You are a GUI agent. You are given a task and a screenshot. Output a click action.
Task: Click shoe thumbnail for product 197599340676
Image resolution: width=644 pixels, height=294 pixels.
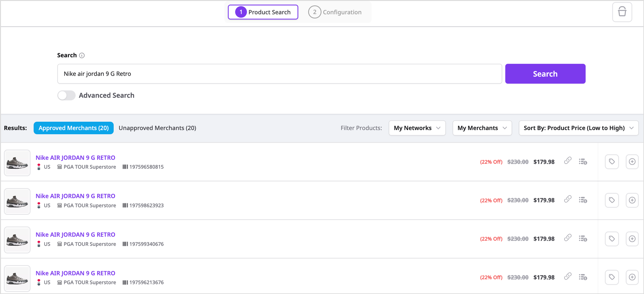pos(17,240)
